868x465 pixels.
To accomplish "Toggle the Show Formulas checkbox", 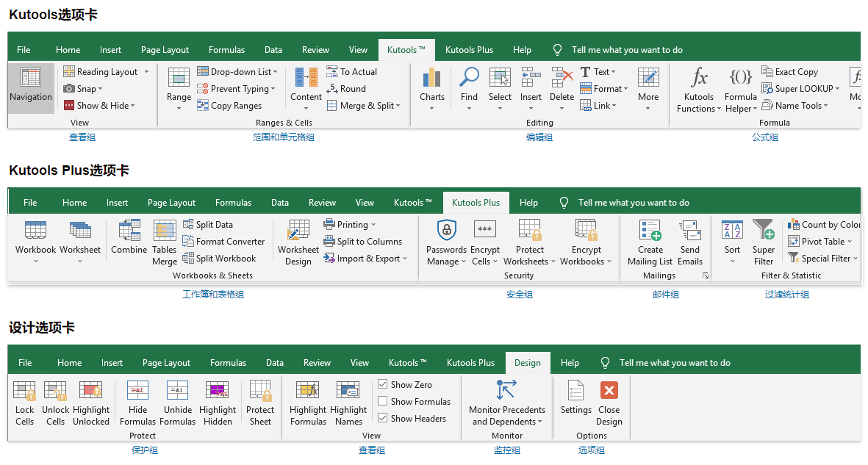I will pos(382,401).
